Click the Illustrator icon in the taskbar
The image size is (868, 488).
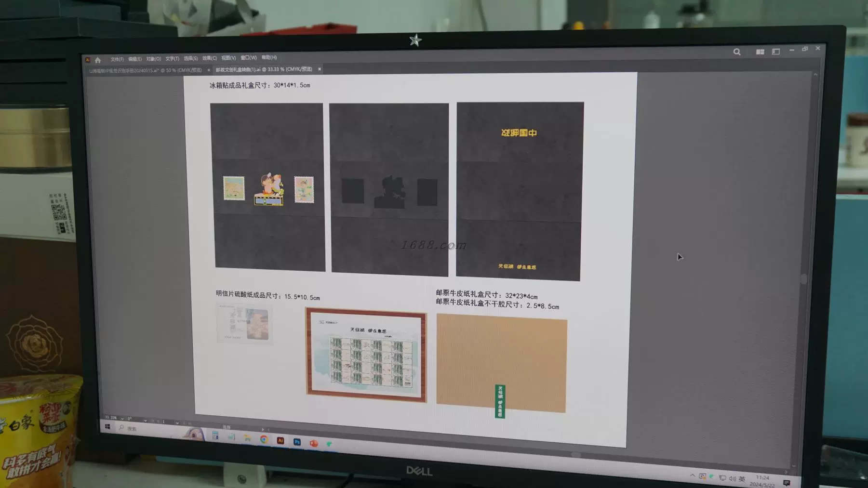pos(280,441)
